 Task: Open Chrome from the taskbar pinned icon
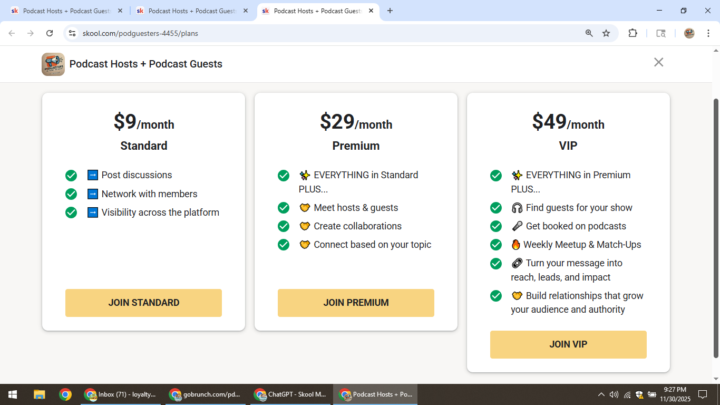tap(65, 394)
